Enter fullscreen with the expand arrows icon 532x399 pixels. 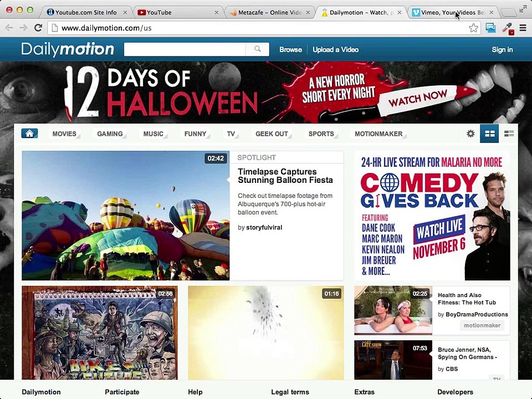coord(523,9)
